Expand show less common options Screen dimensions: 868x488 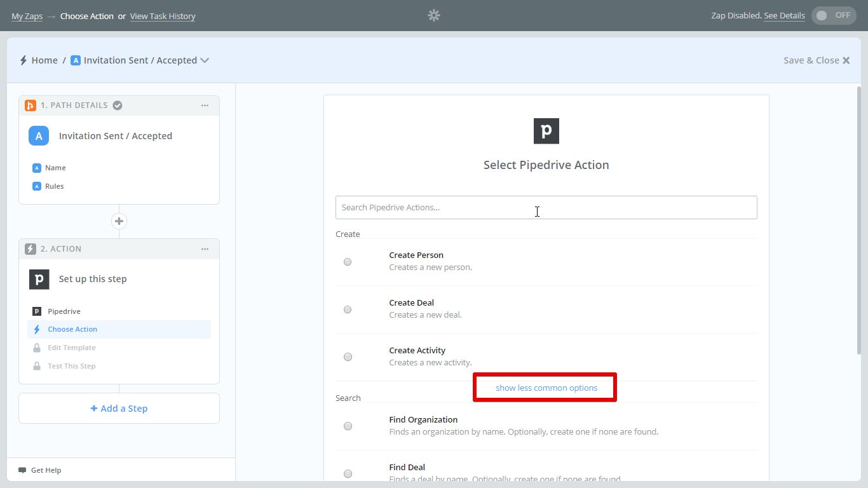click(x=546, y=388)
